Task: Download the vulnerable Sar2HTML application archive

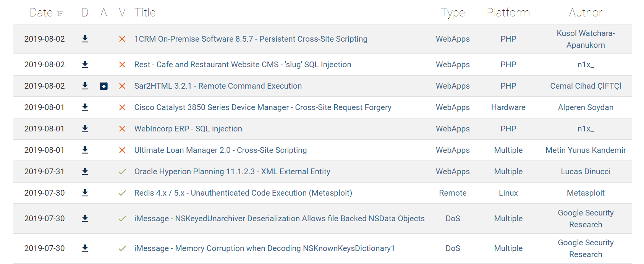Action: click(104, 86)
